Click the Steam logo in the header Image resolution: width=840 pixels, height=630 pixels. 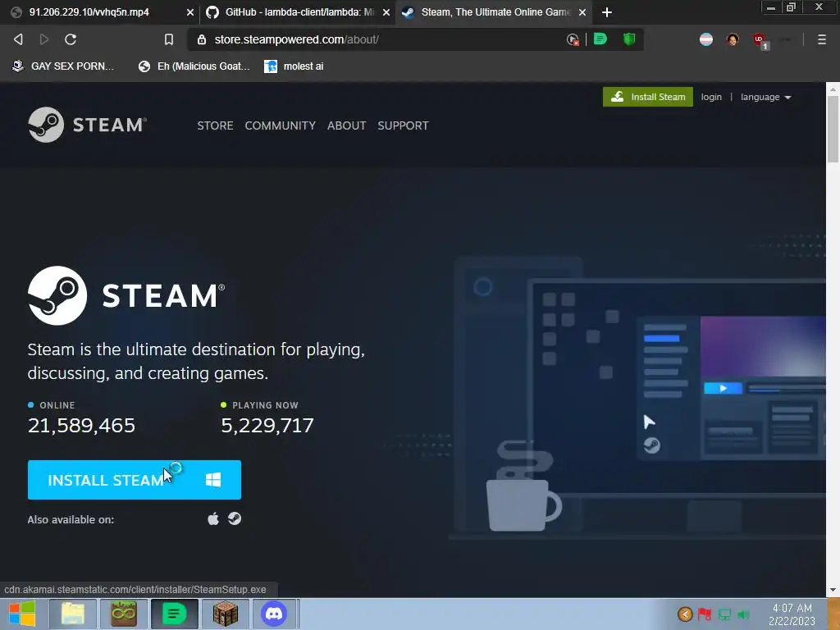pos(87,125)
